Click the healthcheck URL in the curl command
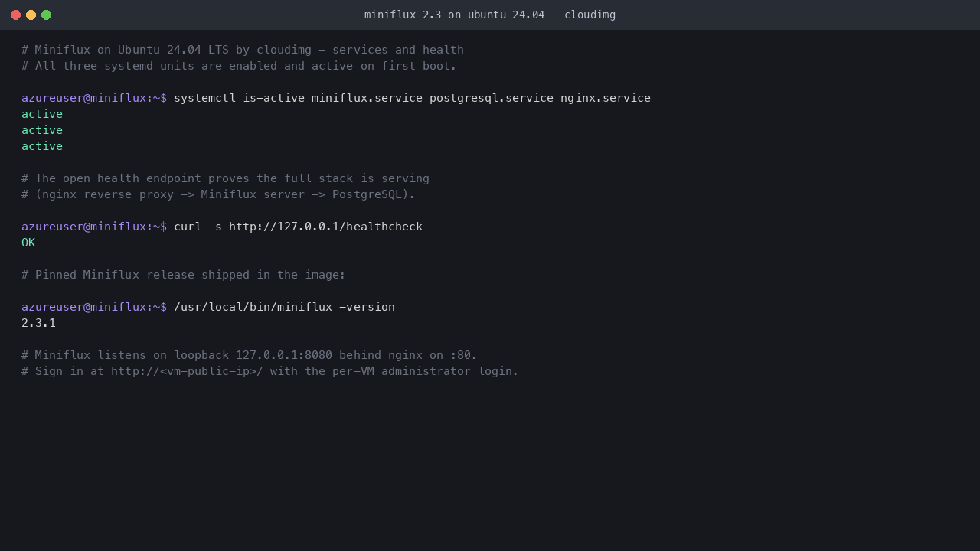Screen dimensions: 980x551 [325, 227]
